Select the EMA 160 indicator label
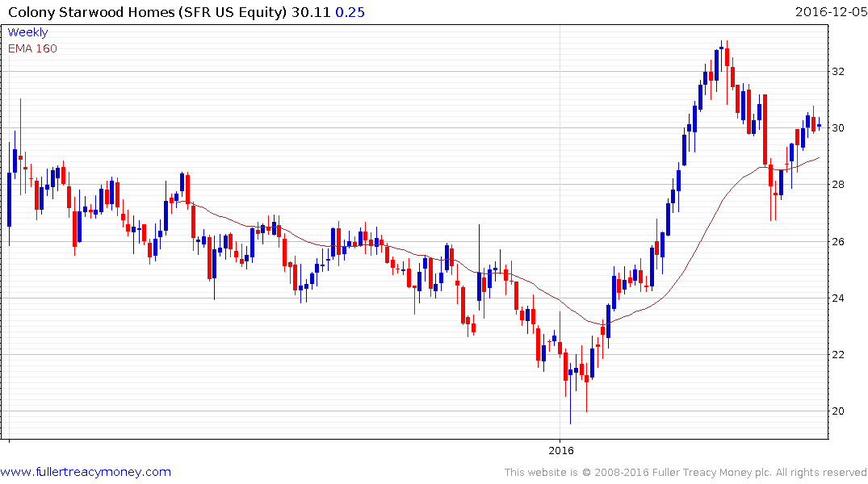868x484 pixels. (x=32, y=48)
